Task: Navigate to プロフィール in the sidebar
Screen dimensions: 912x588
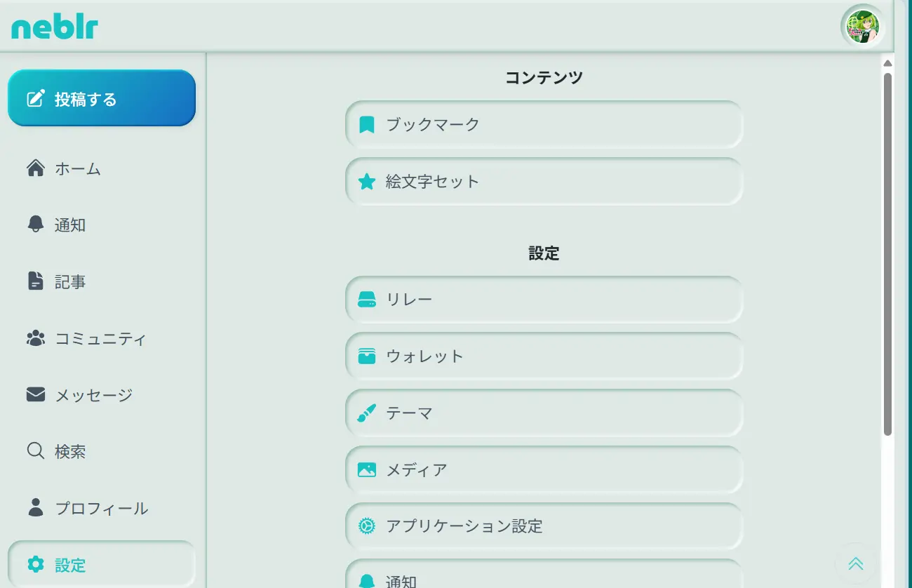Action: 100,508
